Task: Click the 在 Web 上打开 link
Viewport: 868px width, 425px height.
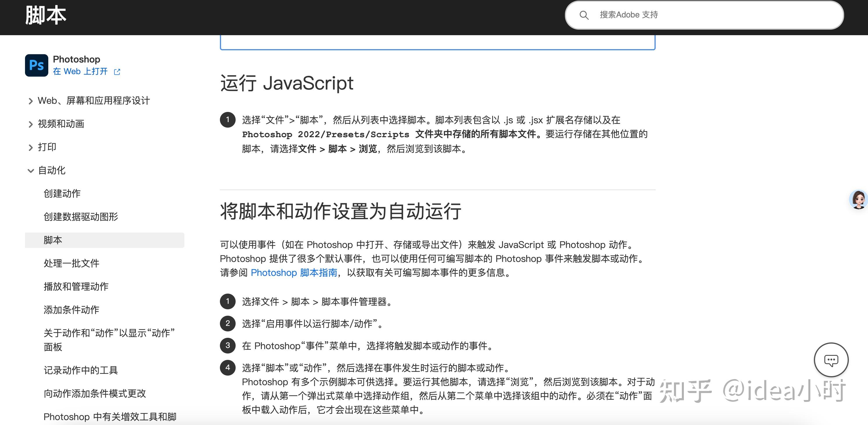Action: [x=80, y=72]
